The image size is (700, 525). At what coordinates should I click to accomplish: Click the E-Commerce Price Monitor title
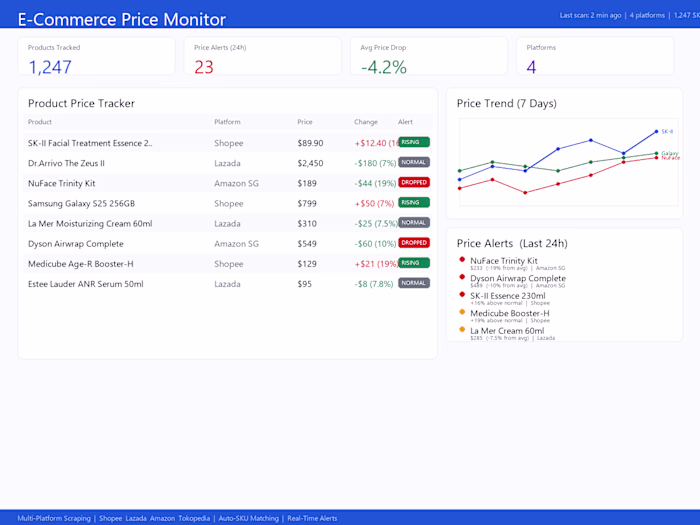(x=122, y=20)
